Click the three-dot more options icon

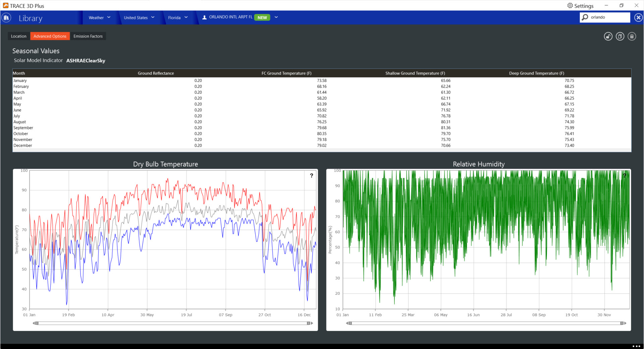636,346
